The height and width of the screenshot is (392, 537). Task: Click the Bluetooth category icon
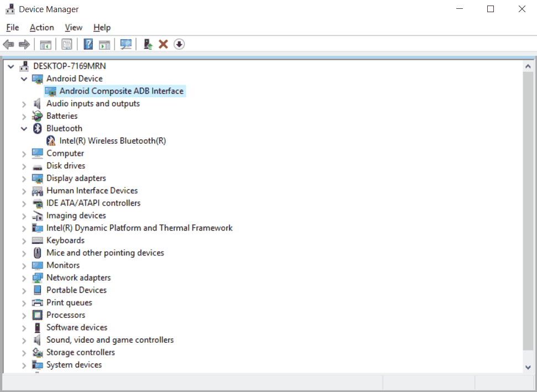(x=37, y=128)
